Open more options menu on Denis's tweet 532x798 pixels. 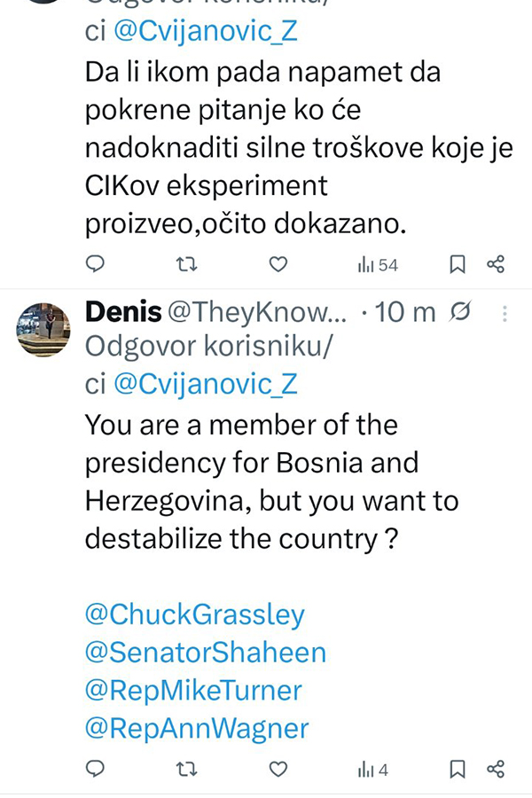point(505,313)
